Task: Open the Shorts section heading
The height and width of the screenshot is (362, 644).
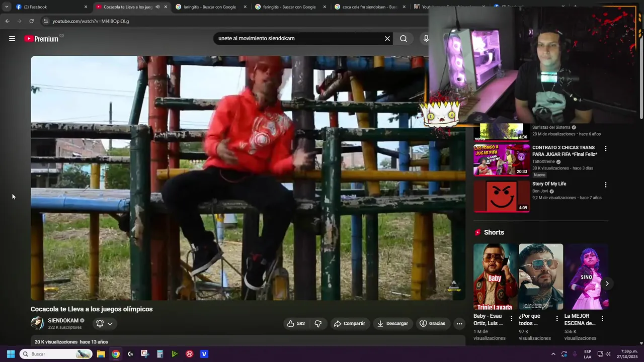Action: 494,232
